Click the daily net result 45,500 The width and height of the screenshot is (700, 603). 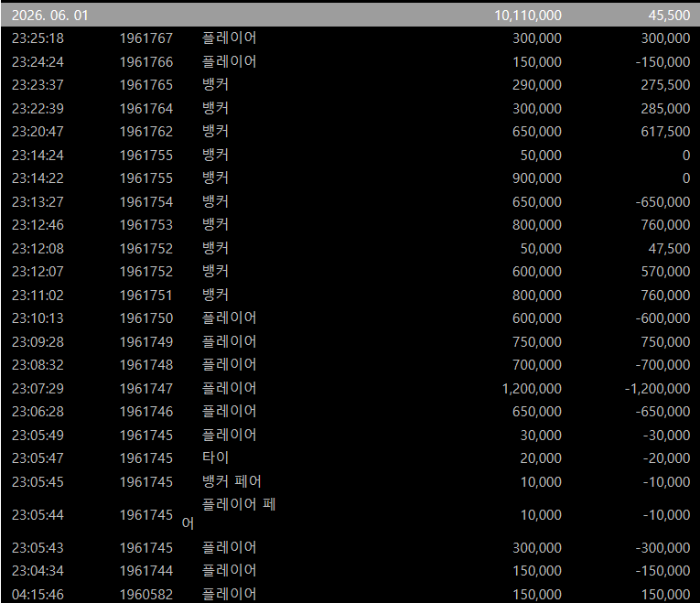point(669,16)
